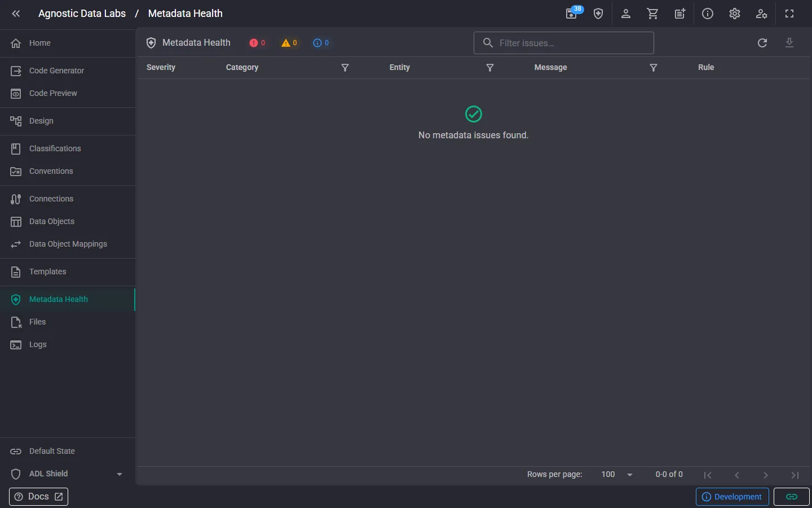Open the info circle icon in top bar
Image resolution: width=812 pixels, height=508 pixels.
[708, 14]
